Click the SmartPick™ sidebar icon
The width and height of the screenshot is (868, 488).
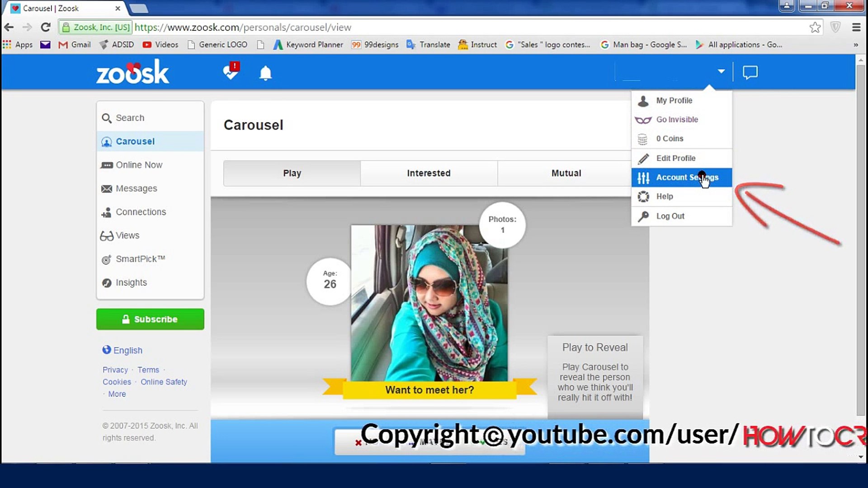click(x=107, y=258)
